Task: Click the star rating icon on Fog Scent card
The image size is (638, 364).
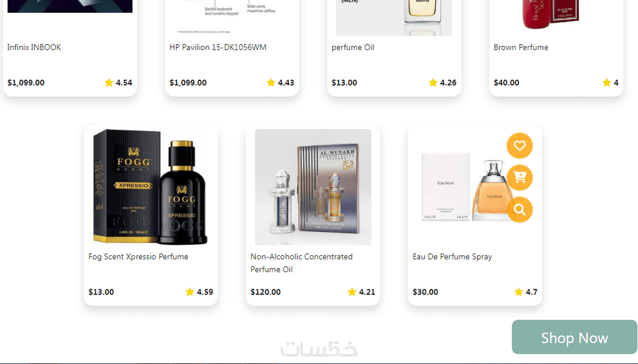Action: (x=190, y=292)
